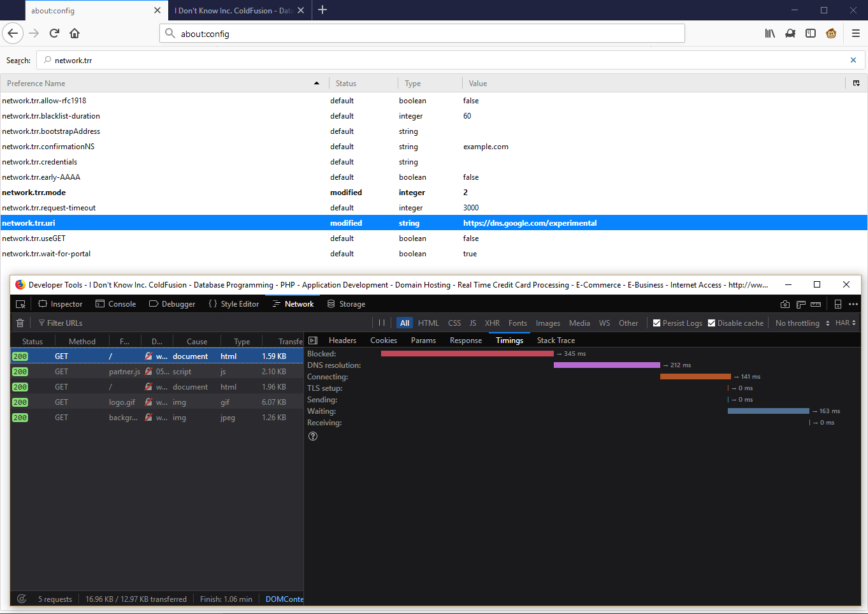The height and width of the screenshot is (614, 868).
Task: Open the Firefox hamburger menu
Action: [855, 33]
